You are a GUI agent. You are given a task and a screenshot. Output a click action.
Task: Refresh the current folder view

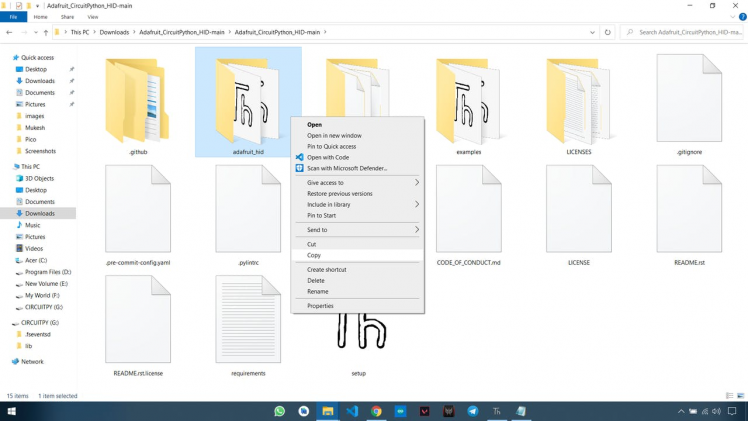(607, 32)
